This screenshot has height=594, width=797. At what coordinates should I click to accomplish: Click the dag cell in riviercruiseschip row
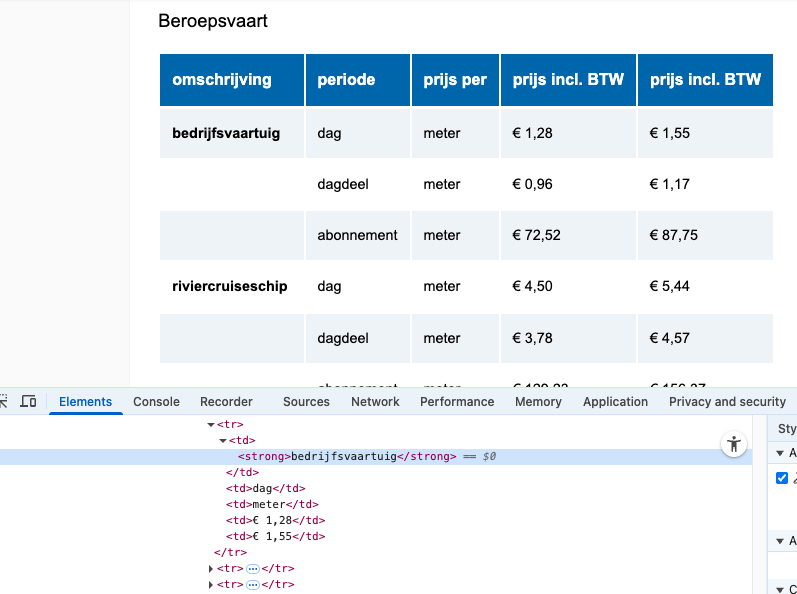358,286
